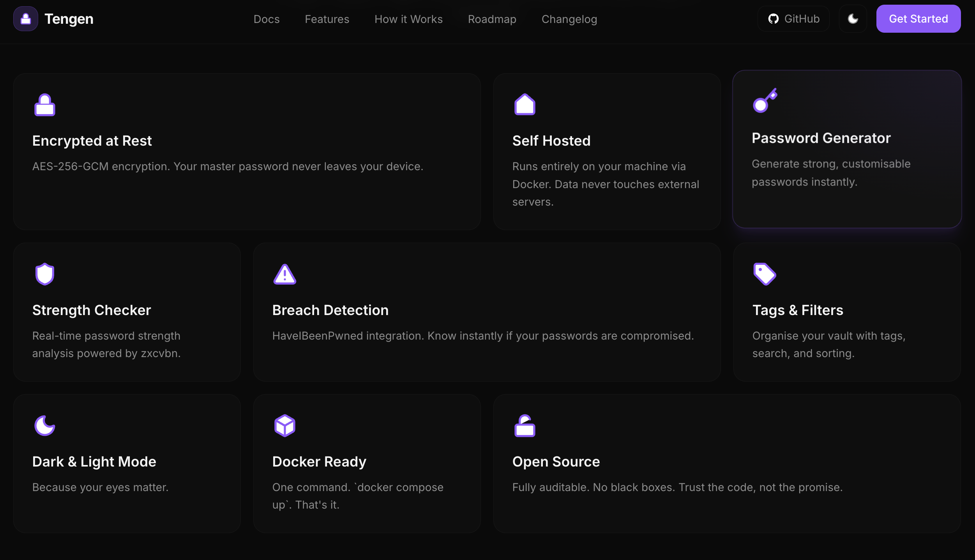The height and width of the screenshot is (560, 975).
Task: Click the Tengen brand name
Action: (69, 19)
